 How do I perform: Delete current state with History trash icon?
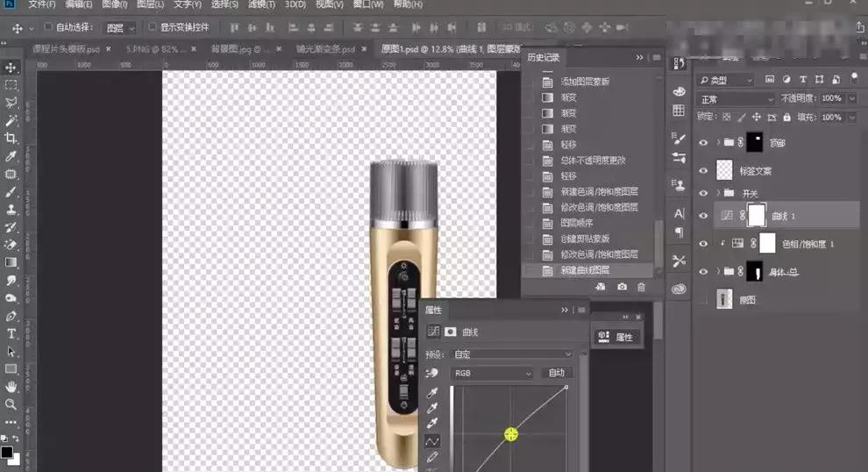(641, 287)
